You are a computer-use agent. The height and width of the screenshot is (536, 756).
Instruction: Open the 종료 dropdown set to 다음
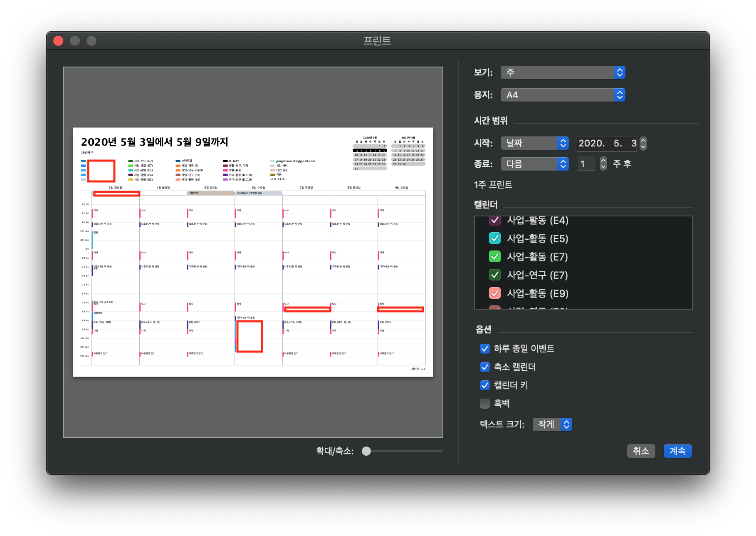[534, 164]
